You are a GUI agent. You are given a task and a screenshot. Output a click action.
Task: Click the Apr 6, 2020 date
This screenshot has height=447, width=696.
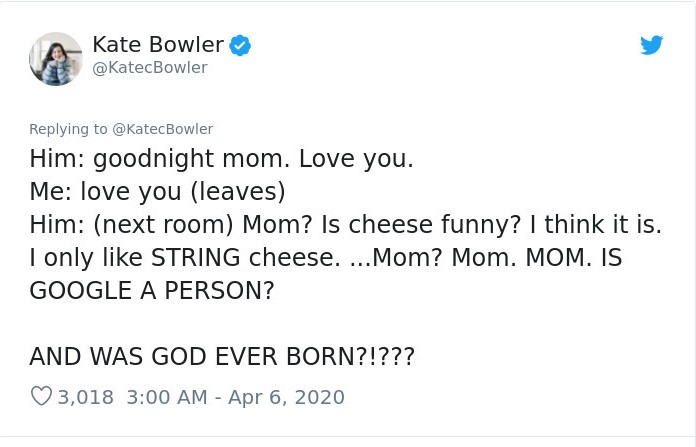pyautogui.click(x=289, y=397)
